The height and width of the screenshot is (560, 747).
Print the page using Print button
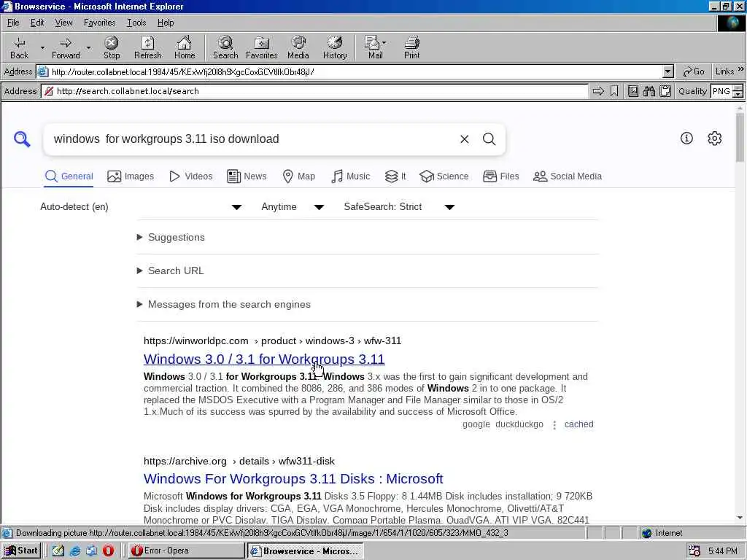411,47
